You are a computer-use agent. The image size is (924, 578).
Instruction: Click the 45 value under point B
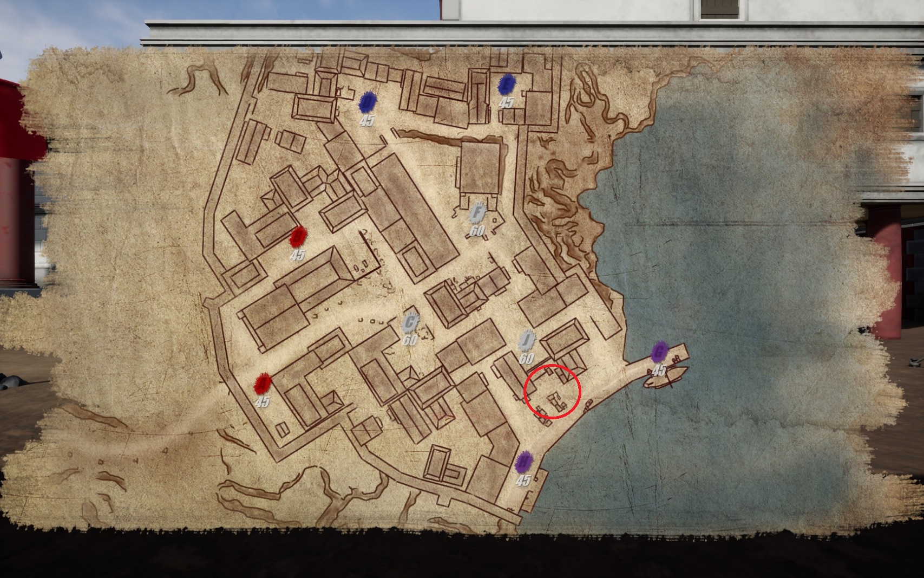click(297, 255)
